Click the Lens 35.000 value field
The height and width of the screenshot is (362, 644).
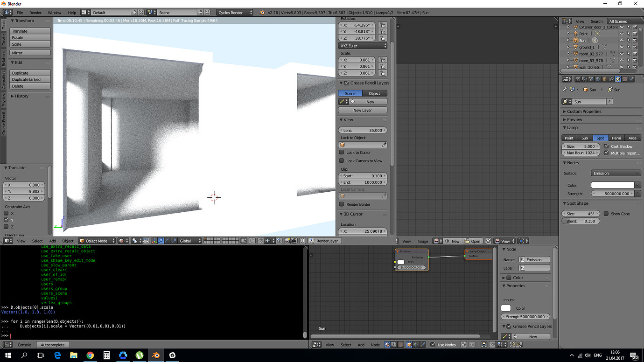(x=363, y=130)
